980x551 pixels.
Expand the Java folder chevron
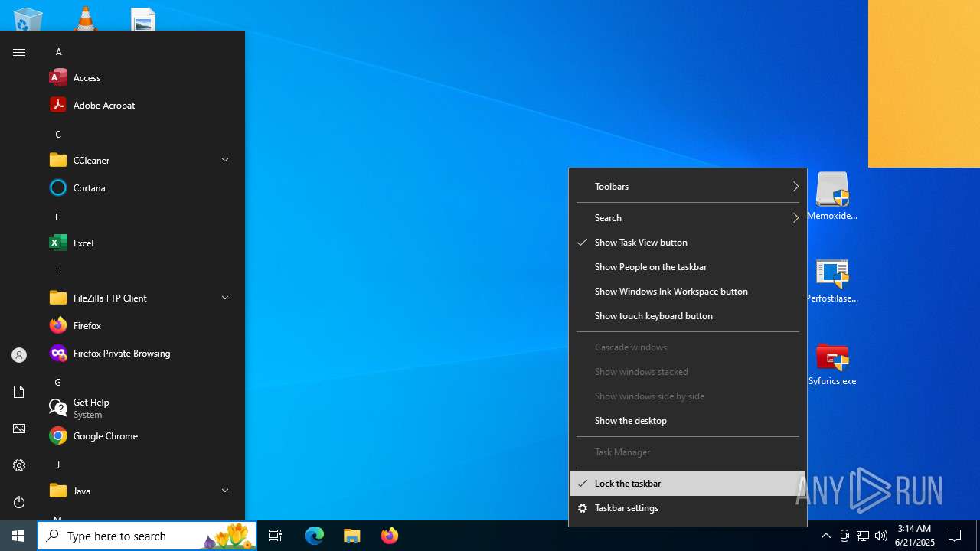(225, 491)
